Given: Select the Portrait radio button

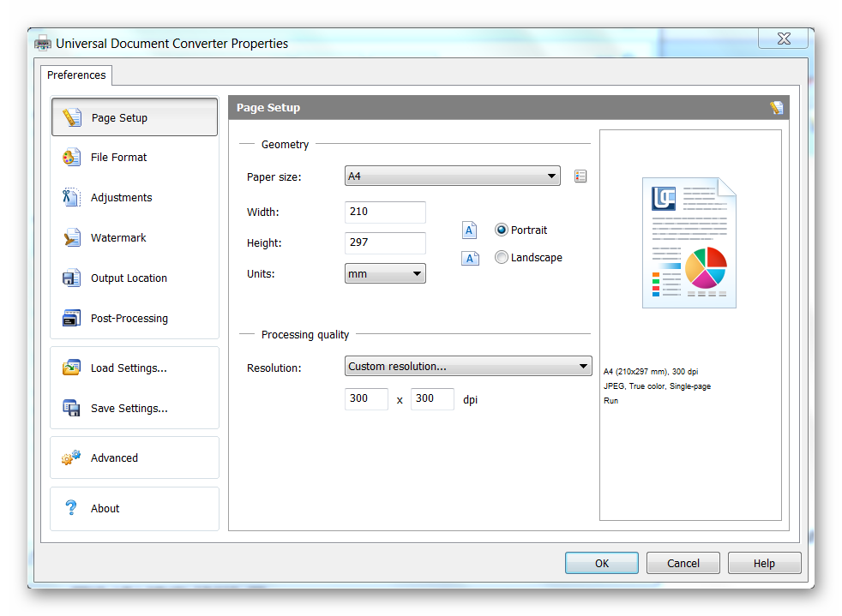Looking at the screenshot, I should tap(501, 230).
